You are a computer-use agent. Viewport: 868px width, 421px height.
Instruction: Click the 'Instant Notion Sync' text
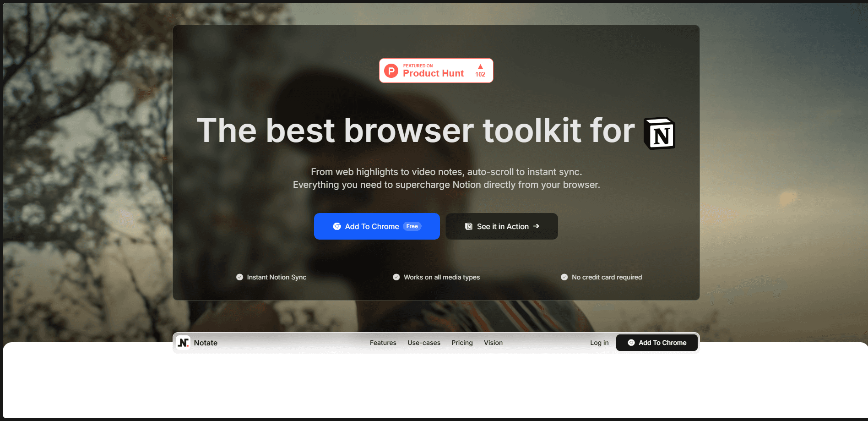point(277,277)
